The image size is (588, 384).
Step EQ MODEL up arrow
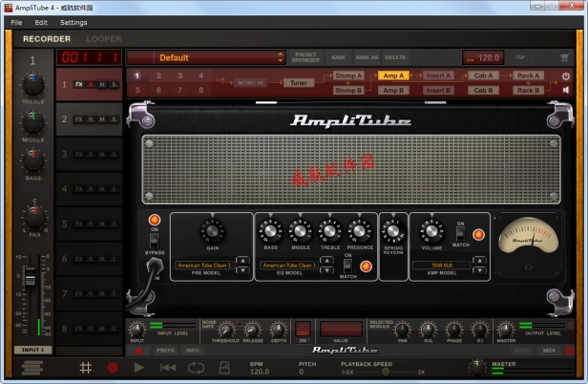326,261
